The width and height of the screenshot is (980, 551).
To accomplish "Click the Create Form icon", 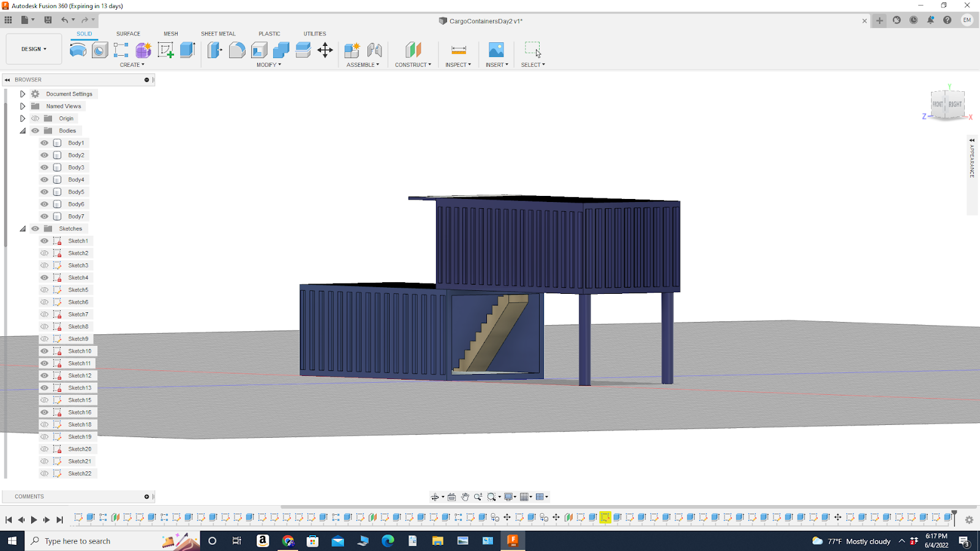I will (x=143, y=50).
